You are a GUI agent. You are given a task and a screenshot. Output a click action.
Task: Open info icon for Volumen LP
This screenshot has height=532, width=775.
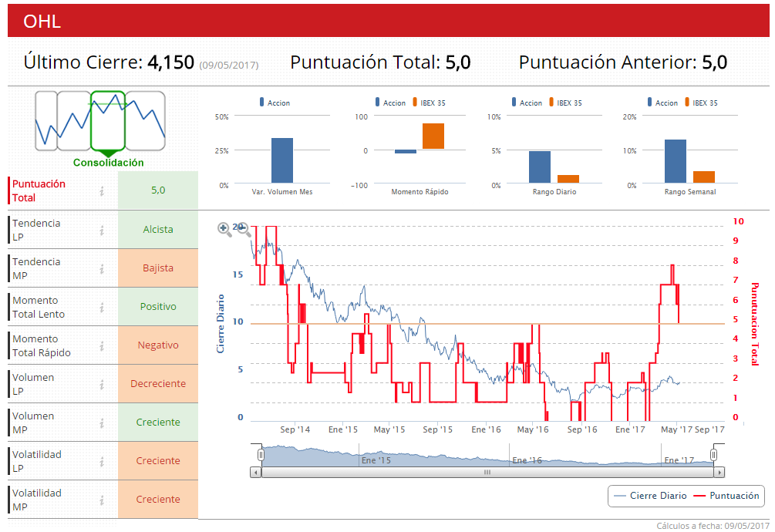102,384
